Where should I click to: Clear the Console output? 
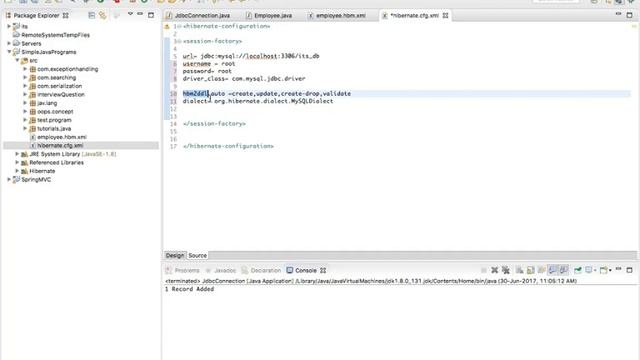[x=519, y=270]
